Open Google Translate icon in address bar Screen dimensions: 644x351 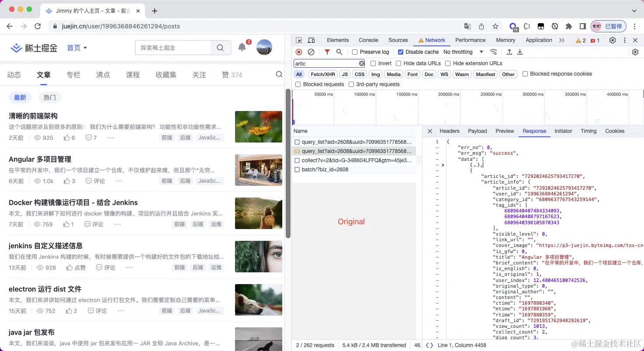coord(467,26)
